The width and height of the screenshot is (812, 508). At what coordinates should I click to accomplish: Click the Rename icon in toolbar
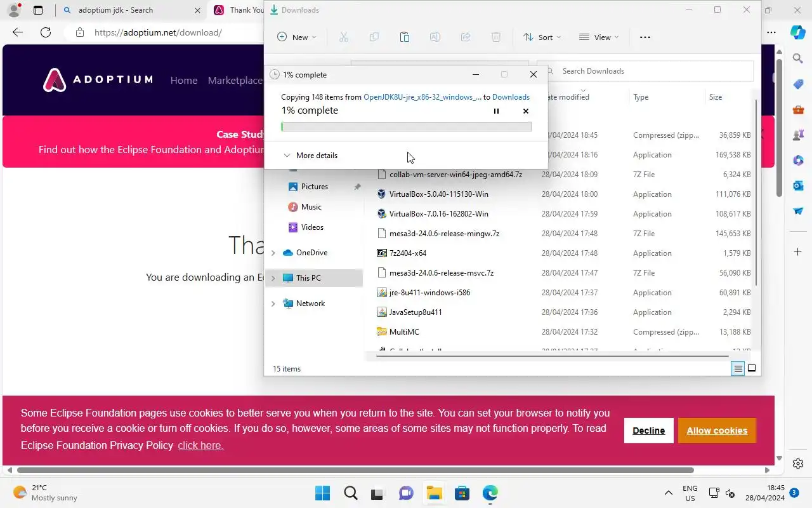(x=435, y=37)
